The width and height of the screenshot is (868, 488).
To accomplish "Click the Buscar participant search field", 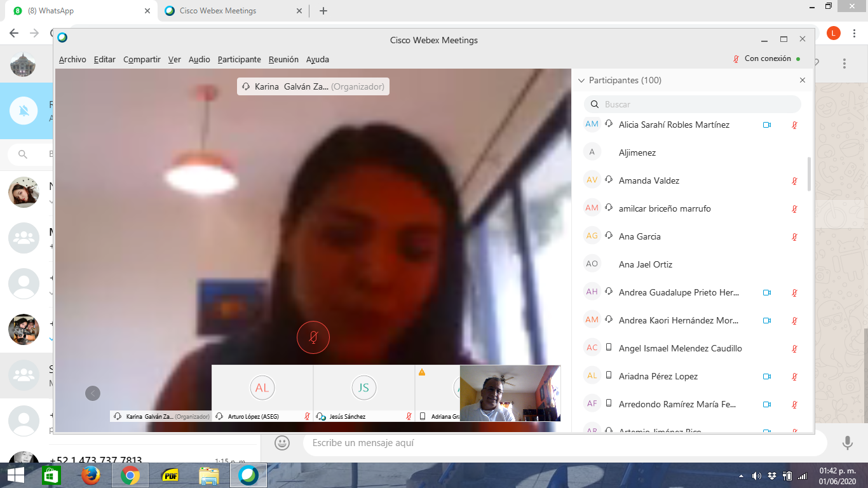I will [x=693, y=104].
